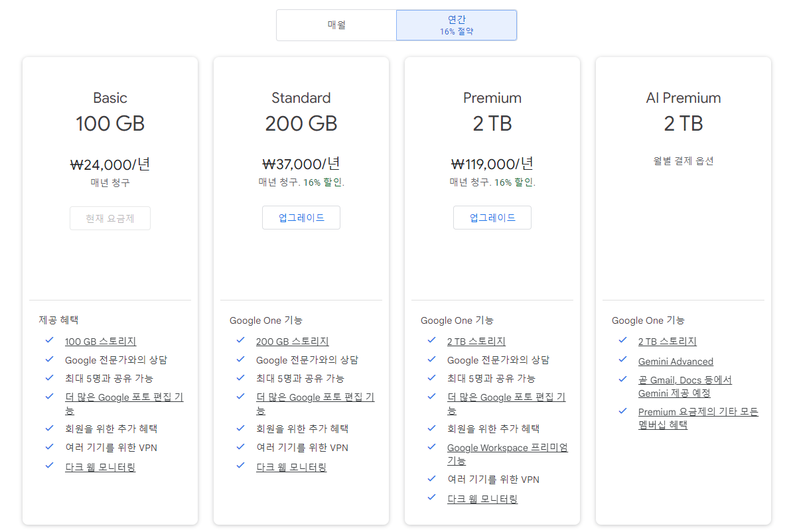Image resolution: width=787 pixels, height=532 pixels.
Task: Click checkmark beside Standard's 다크 웹 모니터링
Action: 240,465
